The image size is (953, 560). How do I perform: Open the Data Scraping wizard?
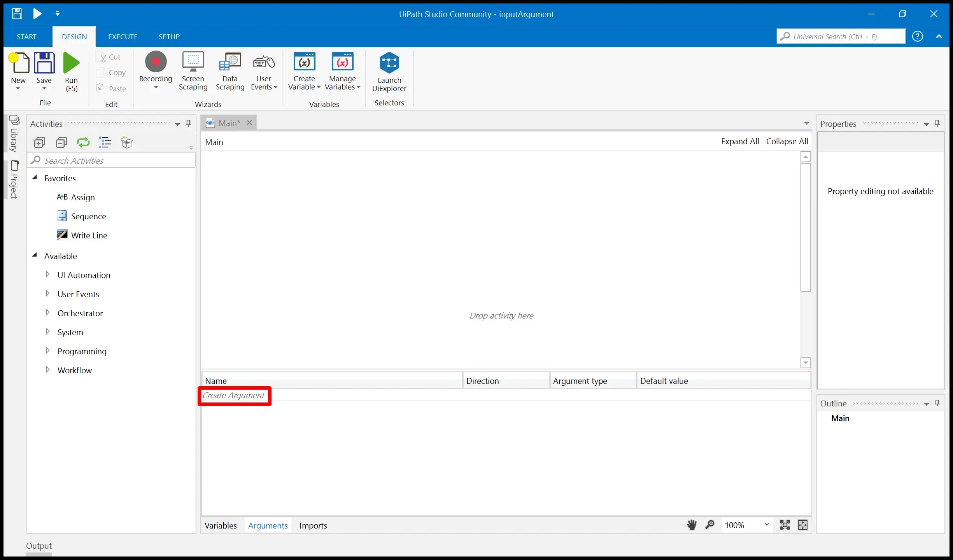pyautogui.click(x=230, y=71)
